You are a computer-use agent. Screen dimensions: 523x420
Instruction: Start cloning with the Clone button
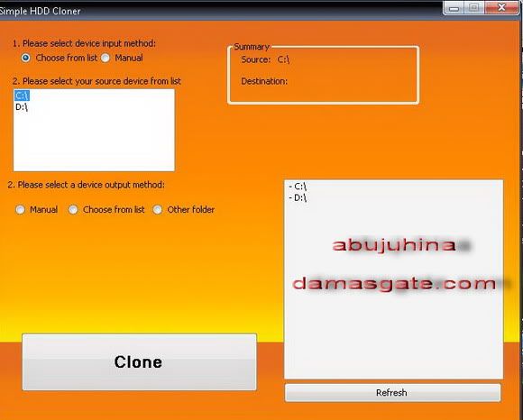pyautogui.click(x=140, y=362)
